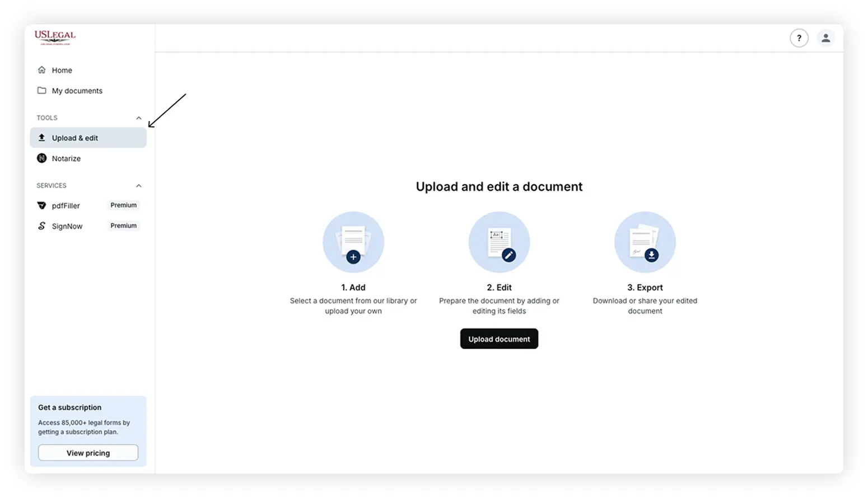
Task: Select the Notarize tool icon
Action: pyautogui.click(x=41, y=158)
